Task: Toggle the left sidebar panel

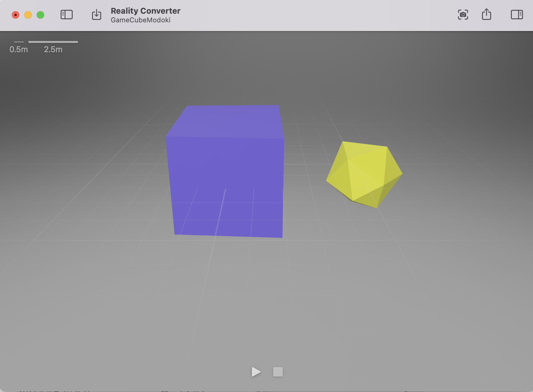Action: tap(67, 15)
